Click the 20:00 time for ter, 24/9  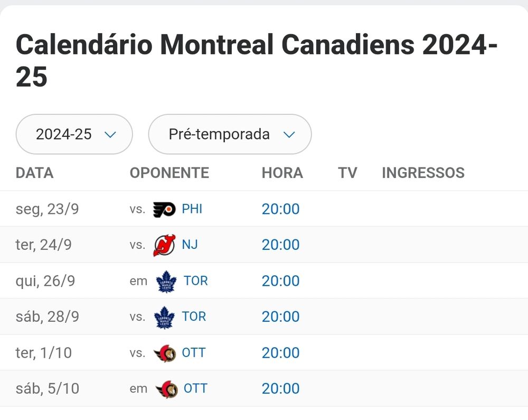(x=281, y=245)
